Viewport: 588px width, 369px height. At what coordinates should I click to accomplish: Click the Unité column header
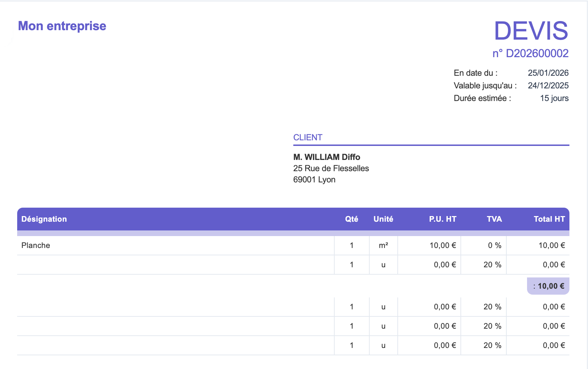click(383, 219)
